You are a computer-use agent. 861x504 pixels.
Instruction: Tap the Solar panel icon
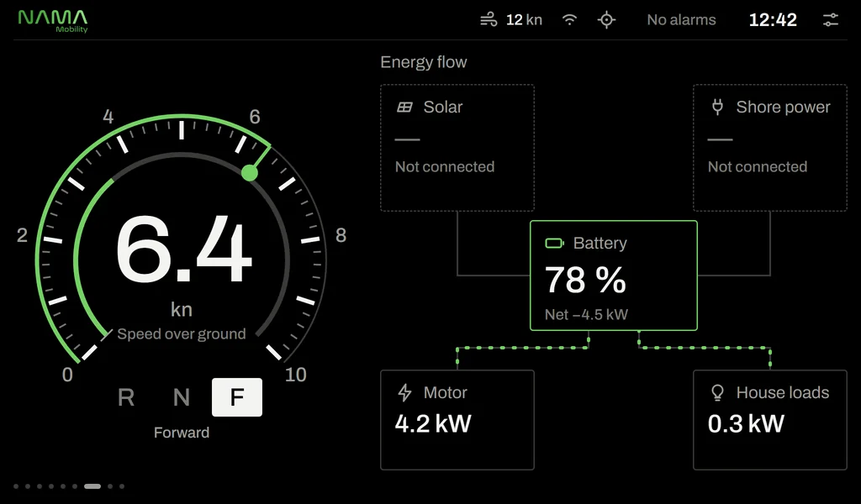point(404,107)
